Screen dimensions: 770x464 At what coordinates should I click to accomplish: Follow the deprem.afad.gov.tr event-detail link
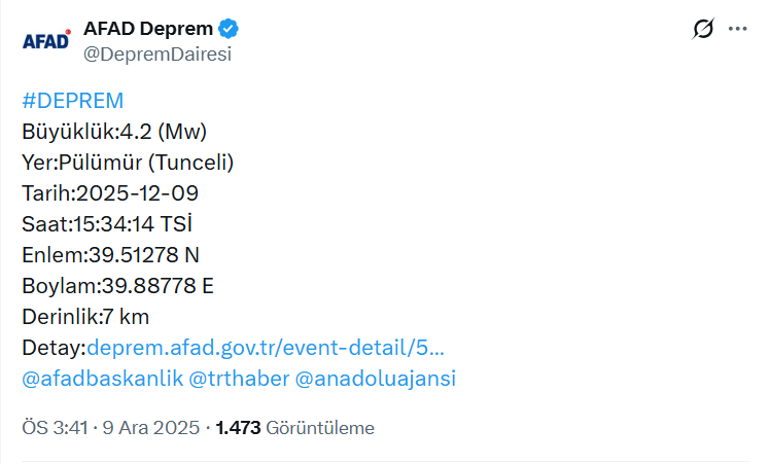point(266,348)
